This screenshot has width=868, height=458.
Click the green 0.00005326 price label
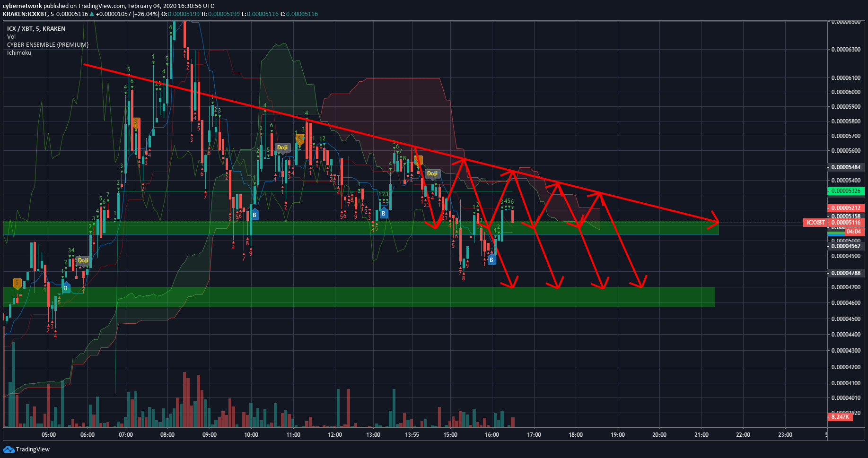[846, 191]
